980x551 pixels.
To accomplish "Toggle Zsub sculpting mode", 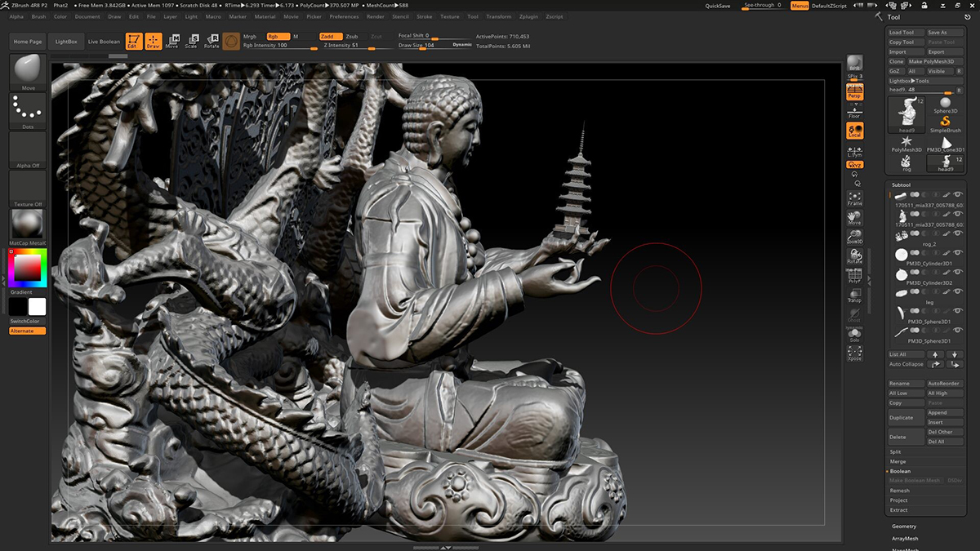I will (x=351, y=37).
